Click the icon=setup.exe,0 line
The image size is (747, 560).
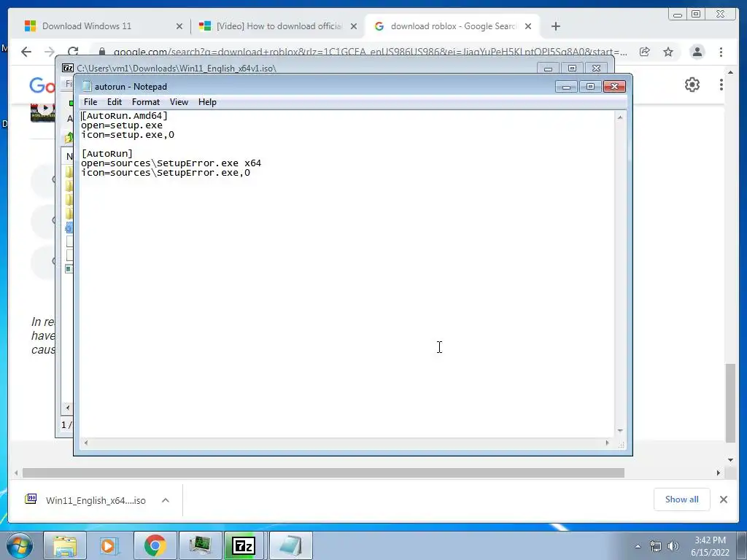pyautogui.click(x=128, y=135)
